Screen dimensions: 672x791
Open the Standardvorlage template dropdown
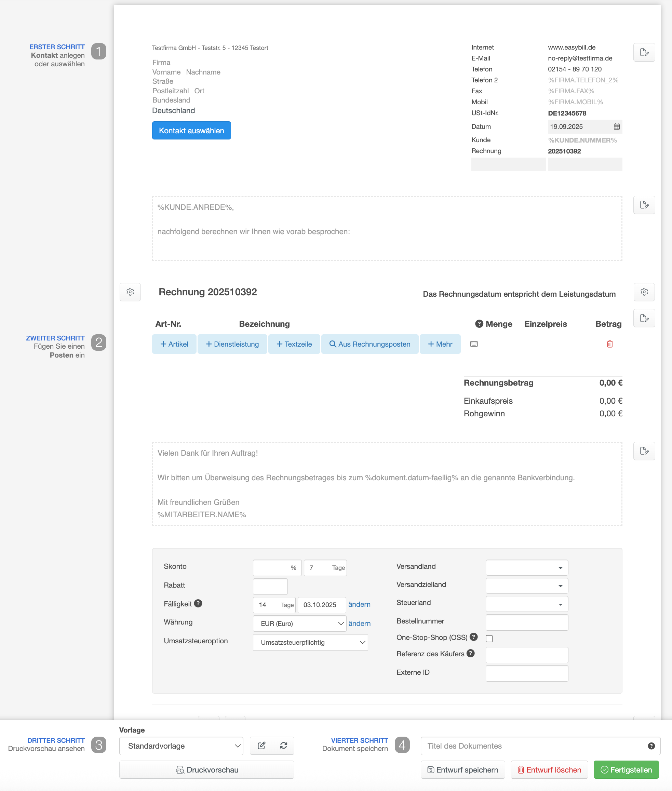click(181, 746)
